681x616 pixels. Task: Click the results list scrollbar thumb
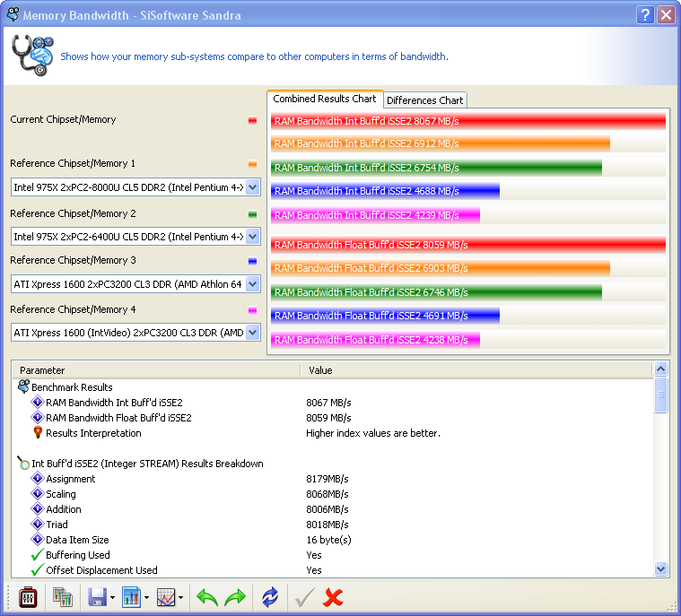660,395
